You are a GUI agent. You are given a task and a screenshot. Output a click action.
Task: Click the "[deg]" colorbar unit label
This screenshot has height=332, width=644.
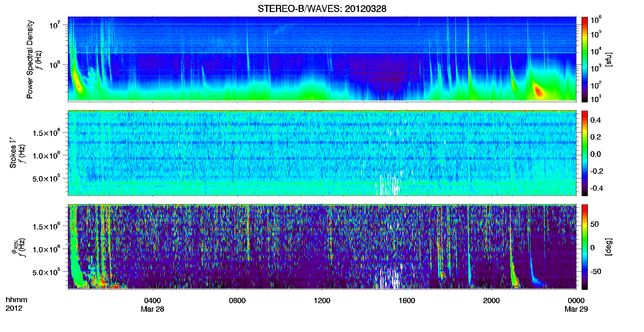609,247
